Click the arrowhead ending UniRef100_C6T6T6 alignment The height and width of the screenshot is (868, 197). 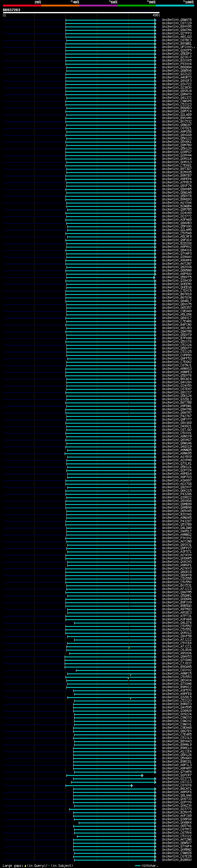click(132, 785)
